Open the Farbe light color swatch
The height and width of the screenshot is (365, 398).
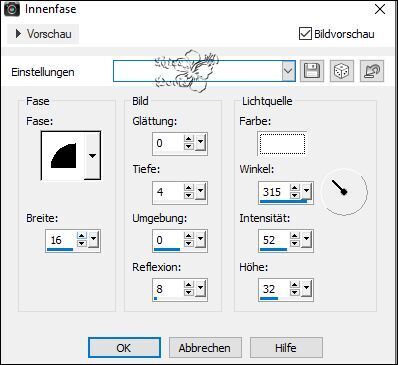282,144
